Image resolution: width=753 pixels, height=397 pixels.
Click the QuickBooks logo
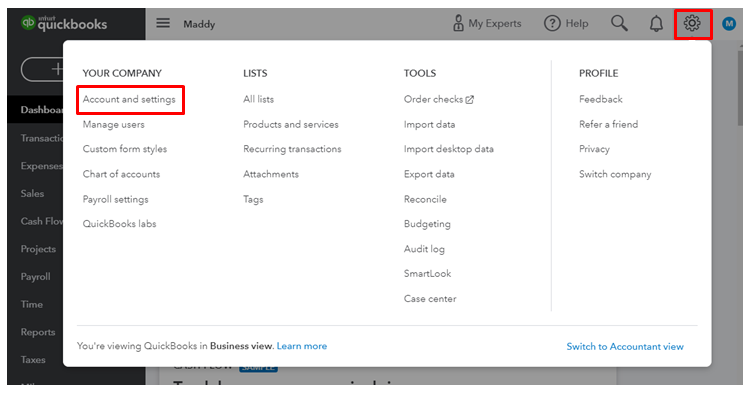(64, 23)
